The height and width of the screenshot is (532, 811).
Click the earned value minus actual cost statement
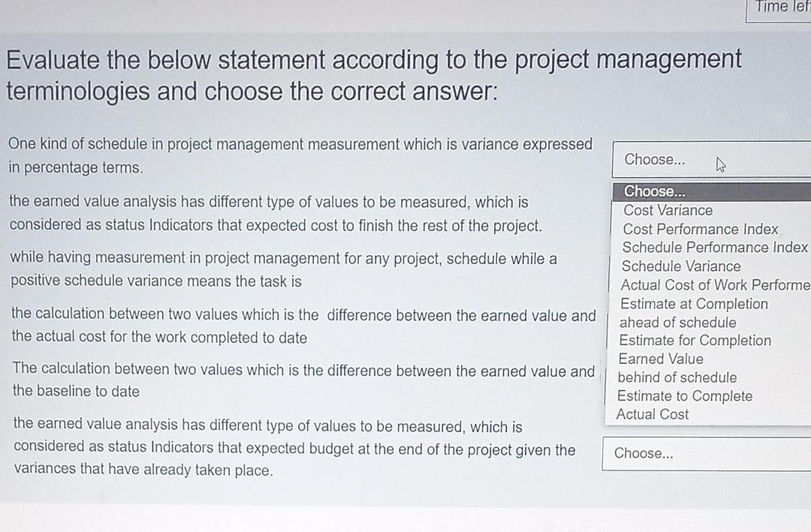[303, 326]
